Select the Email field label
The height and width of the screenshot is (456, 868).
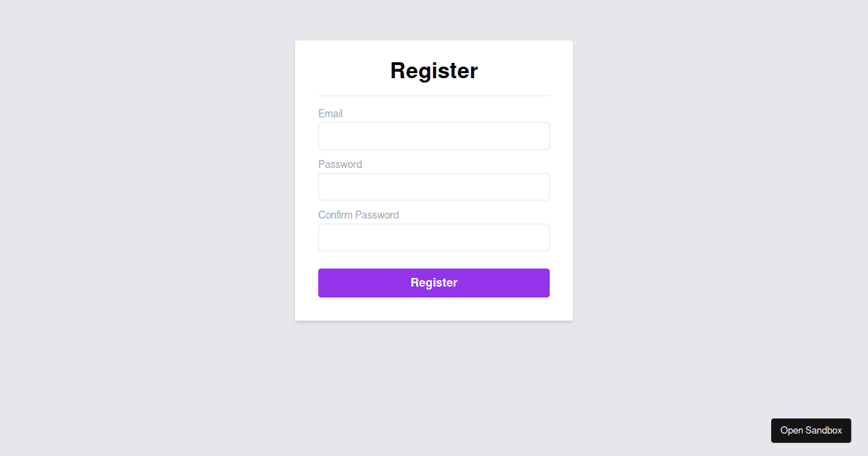click(331, 114)
